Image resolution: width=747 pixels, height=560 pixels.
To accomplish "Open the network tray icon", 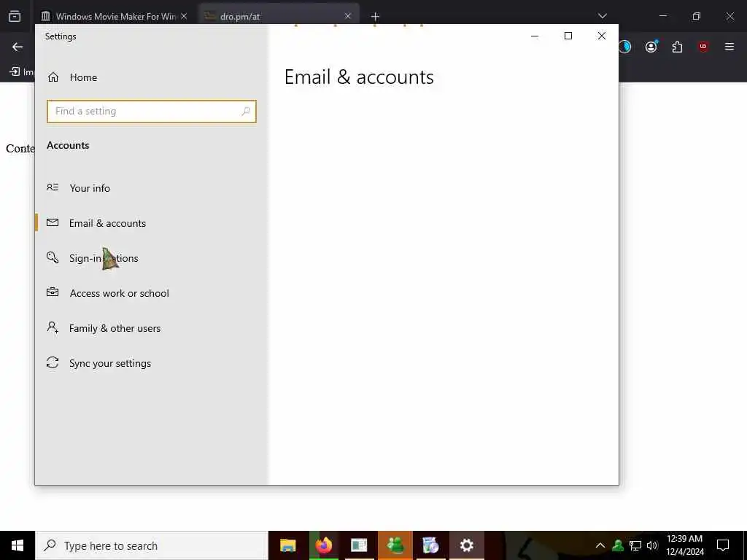I will (635, 545).
